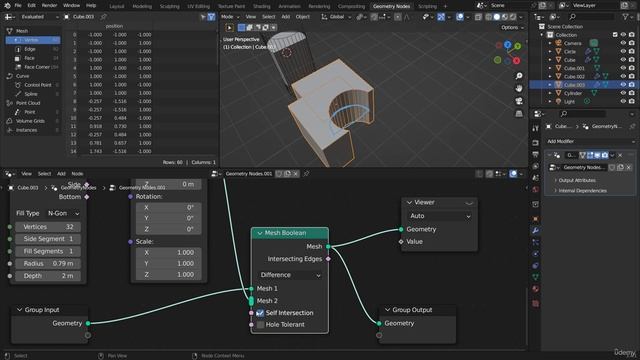This screenshot has height=360, width=640.
Task: Select the Control Point domain row
Action: point(33,85)
